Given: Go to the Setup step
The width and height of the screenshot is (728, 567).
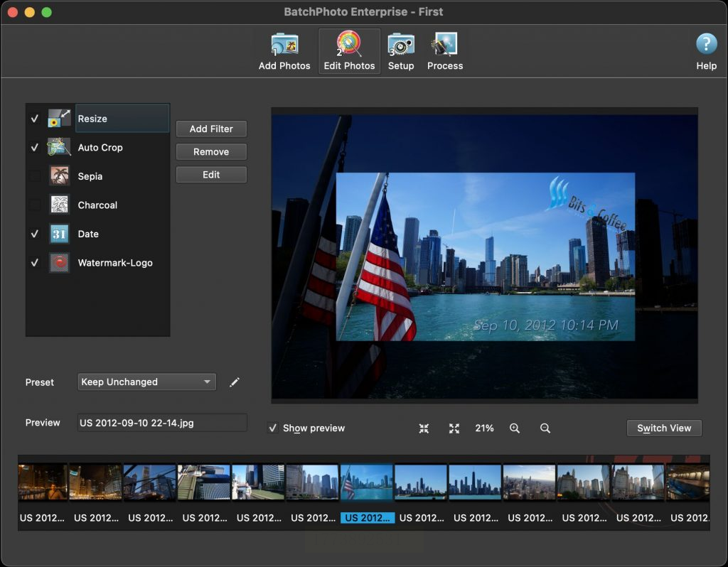Looking at the screenshot, I should click(x=401, y=51).
